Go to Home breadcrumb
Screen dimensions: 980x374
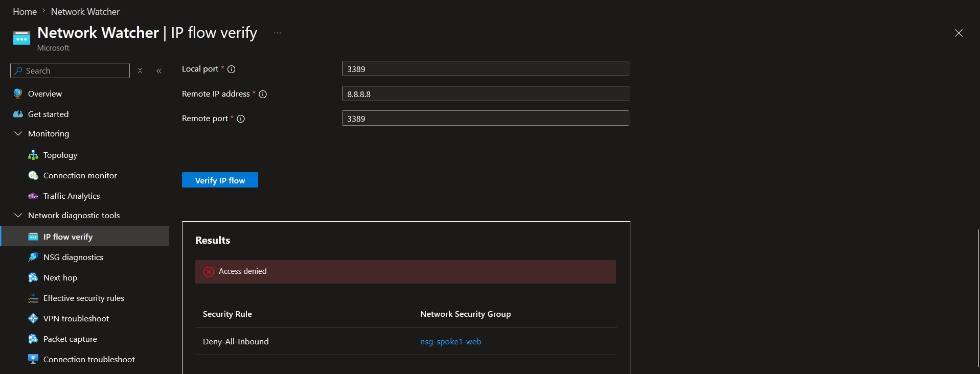pos(25,11)
